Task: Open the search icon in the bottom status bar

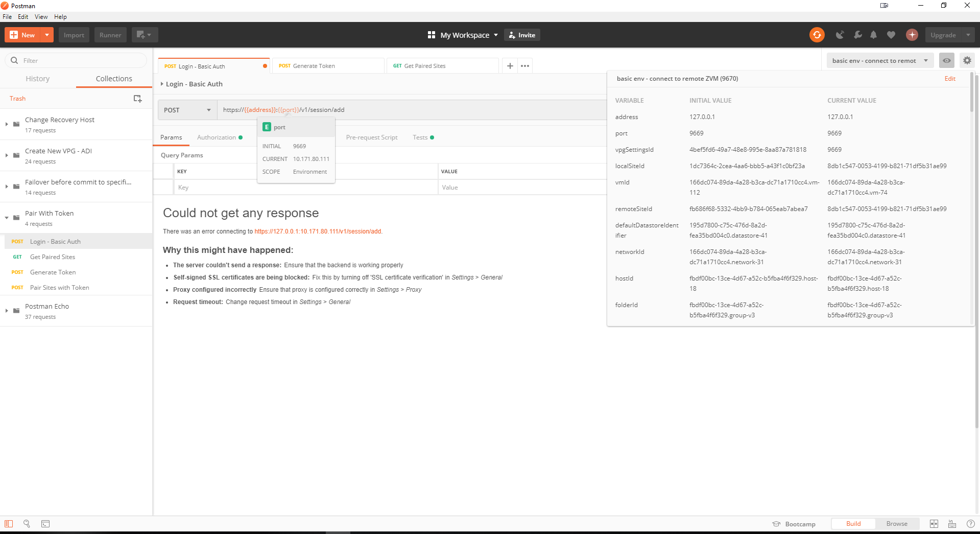Action: click(27, 524)
